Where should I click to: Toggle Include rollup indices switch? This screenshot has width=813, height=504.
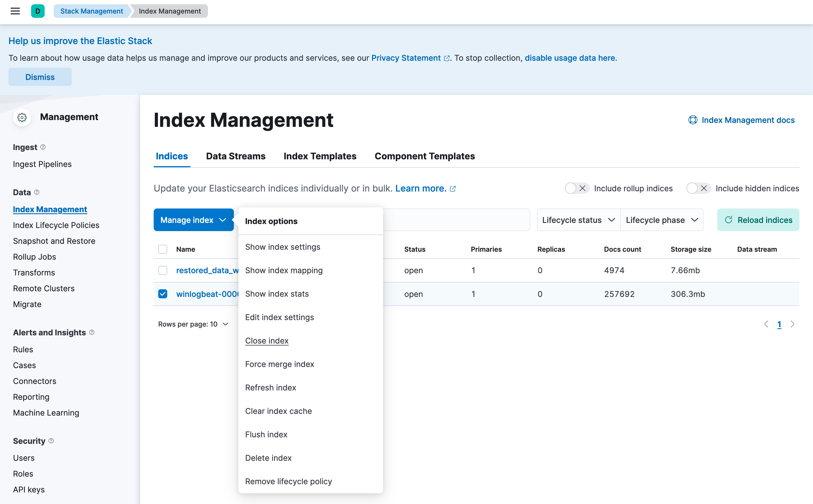[577, 188]
